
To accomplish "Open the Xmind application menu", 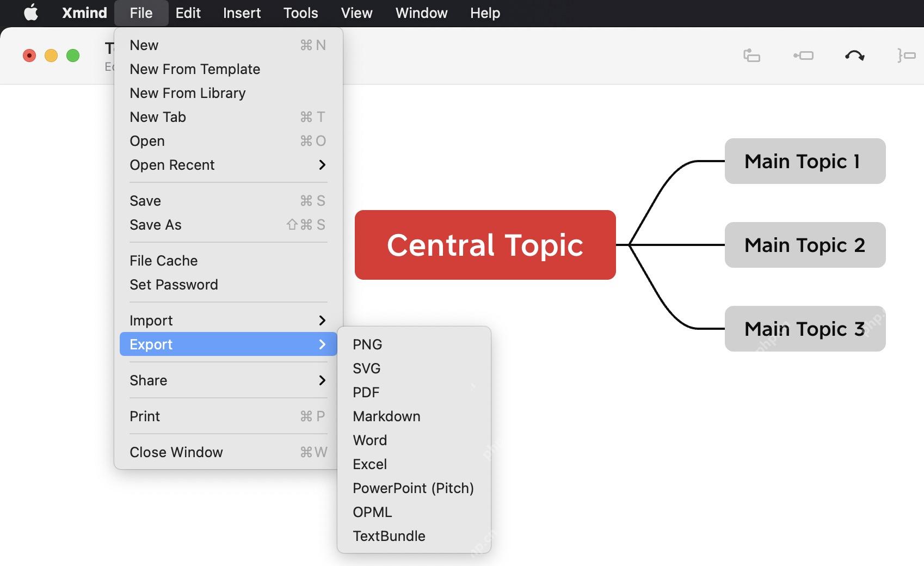I will [84, 13].
